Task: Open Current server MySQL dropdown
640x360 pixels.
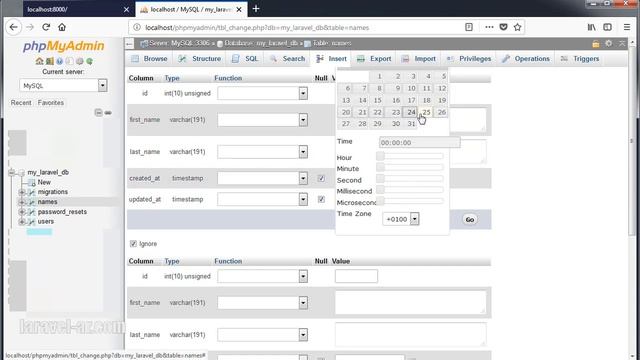Action: click(63, 85)
